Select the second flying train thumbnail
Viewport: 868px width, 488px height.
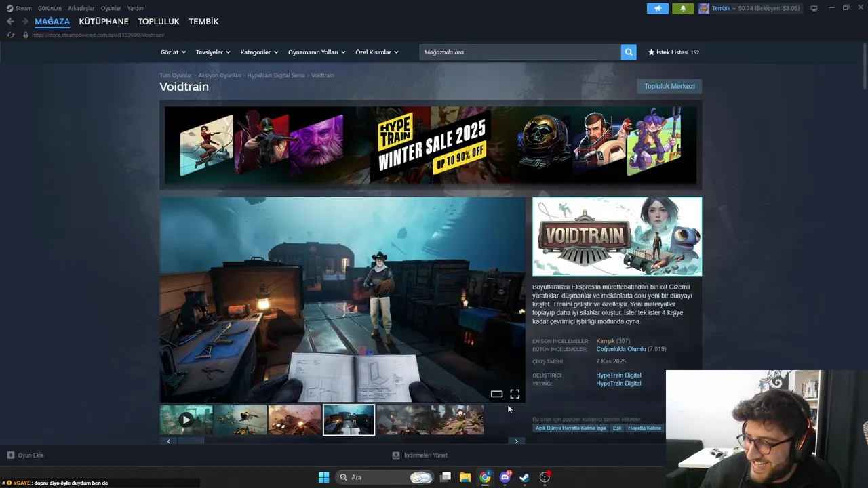pos(240,420)
